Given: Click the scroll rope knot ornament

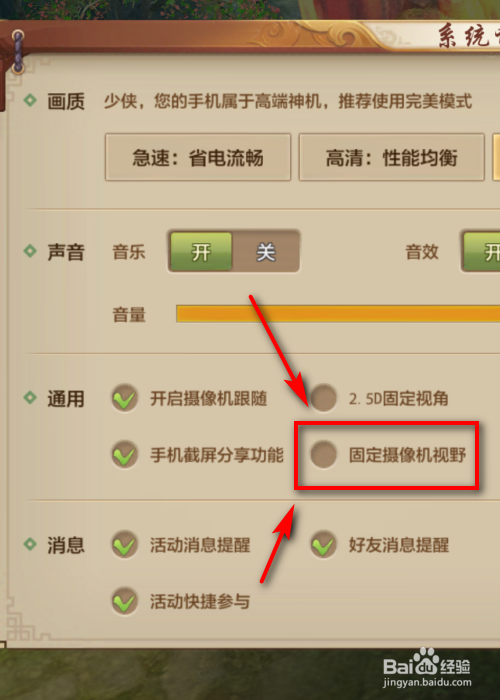Looking at the screenshot, I should pos(18,52).
